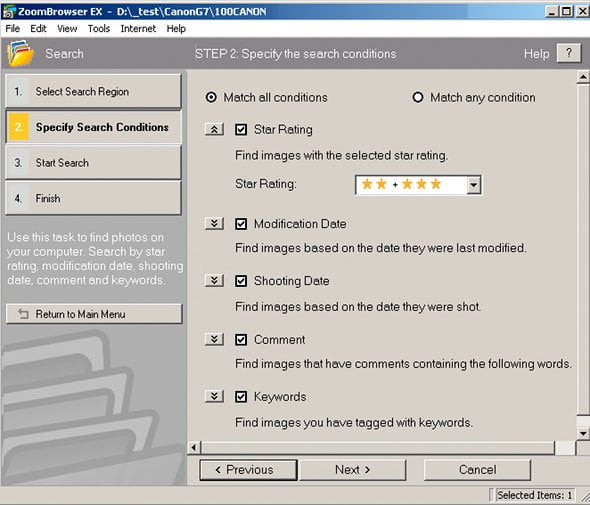Click the Help label in header
The height and width of the screenshot is (505, 590).
(x=536, y=54)
